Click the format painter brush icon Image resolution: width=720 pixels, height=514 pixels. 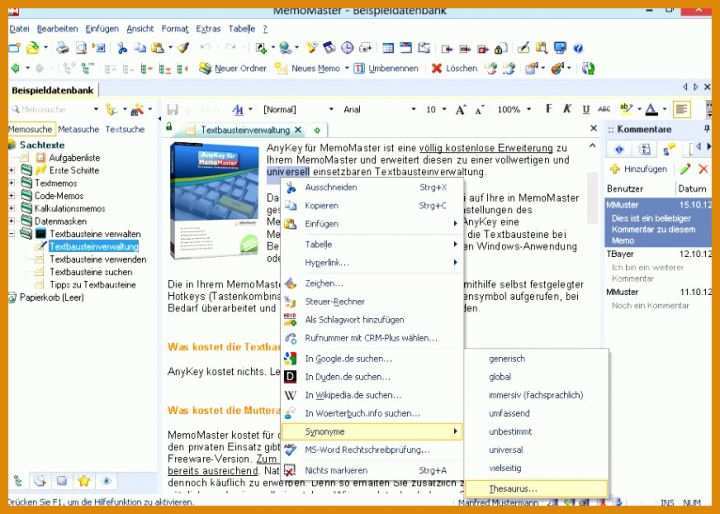[183, 48]
